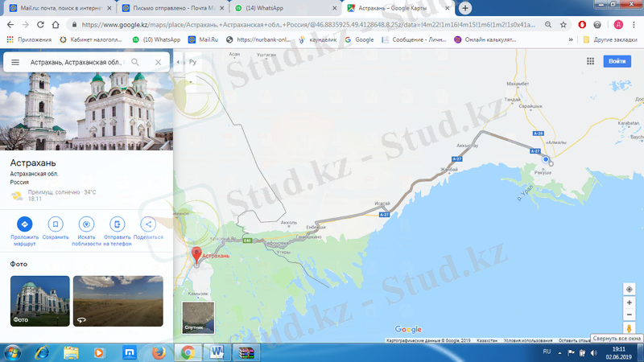
Task: Open the nurbank-onl bookmark
Action: 258,39
